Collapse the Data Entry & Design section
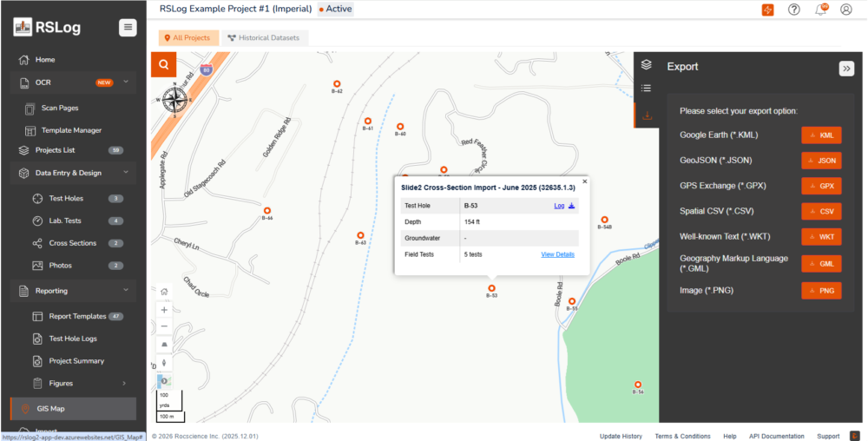Screen dimensions: 868x441 click(x=126, y=173)
